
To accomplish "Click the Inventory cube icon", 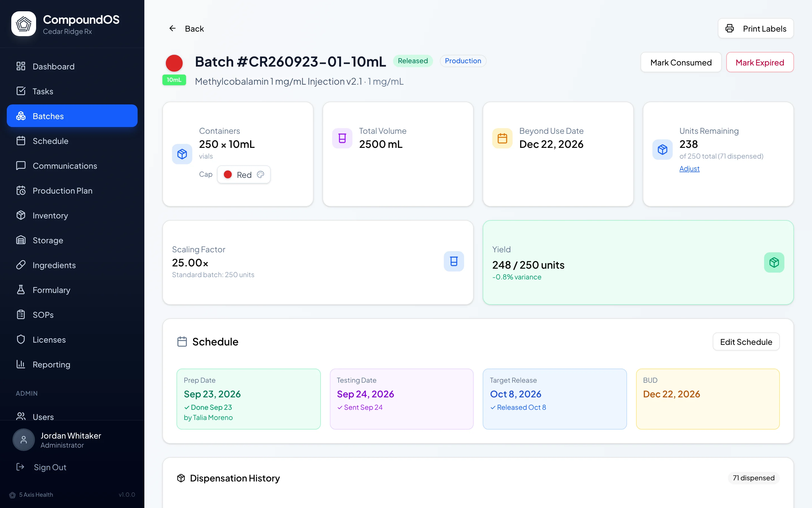I will click(21, 215).
